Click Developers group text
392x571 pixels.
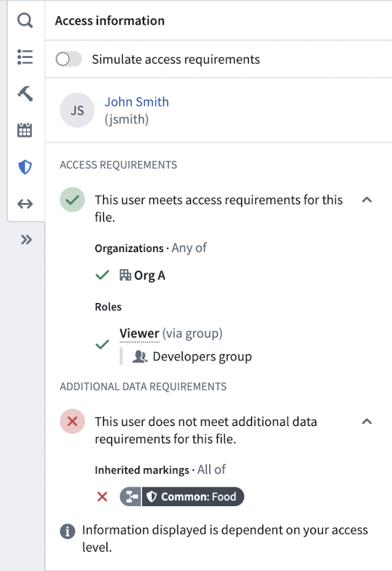[202, 356]
